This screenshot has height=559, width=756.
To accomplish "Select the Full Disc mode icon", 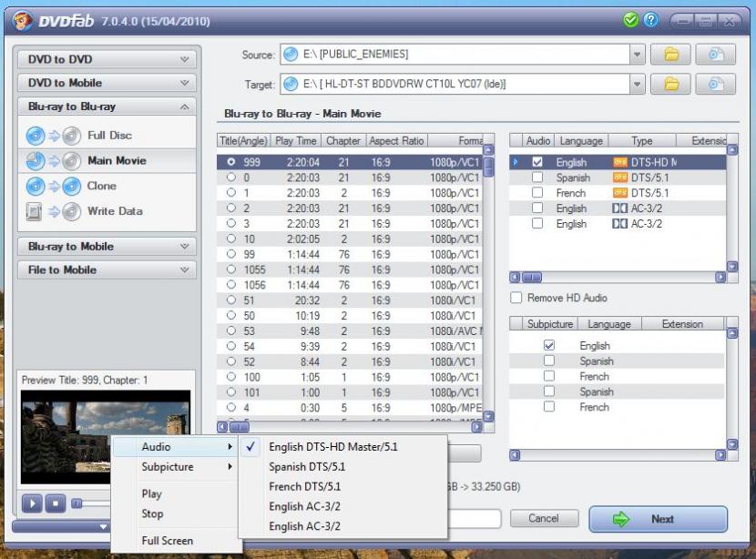I will [53, 136].
